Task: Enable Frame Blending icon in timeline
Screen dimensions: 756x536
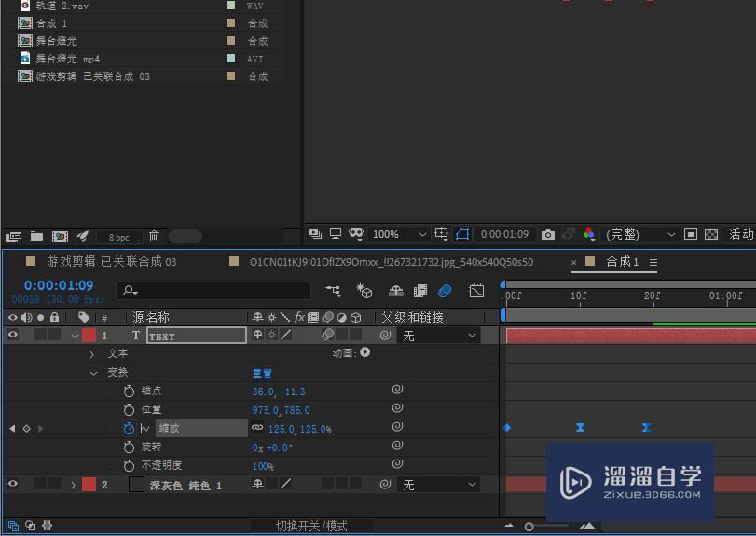Action: coord(419,291)
